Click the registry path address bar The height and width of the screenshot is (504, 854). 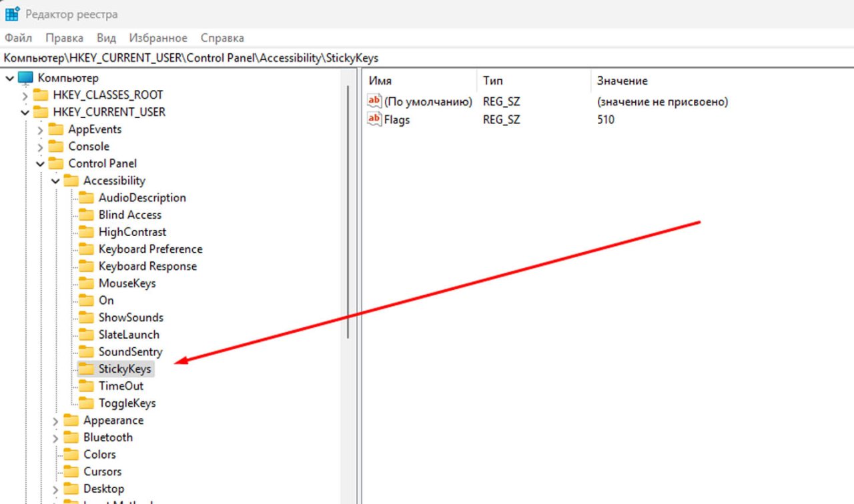[427, 58]
